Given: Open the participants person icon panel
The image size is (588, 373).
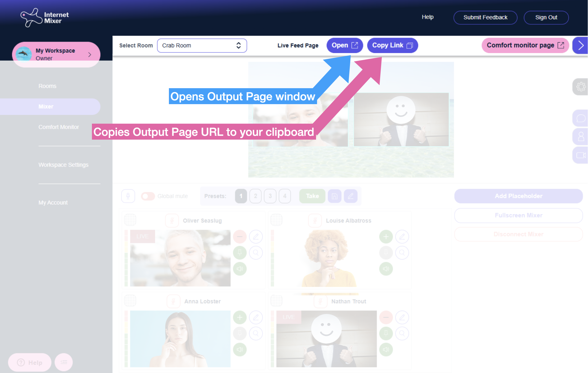Looking at the screenshot, I should click(581, 137).
